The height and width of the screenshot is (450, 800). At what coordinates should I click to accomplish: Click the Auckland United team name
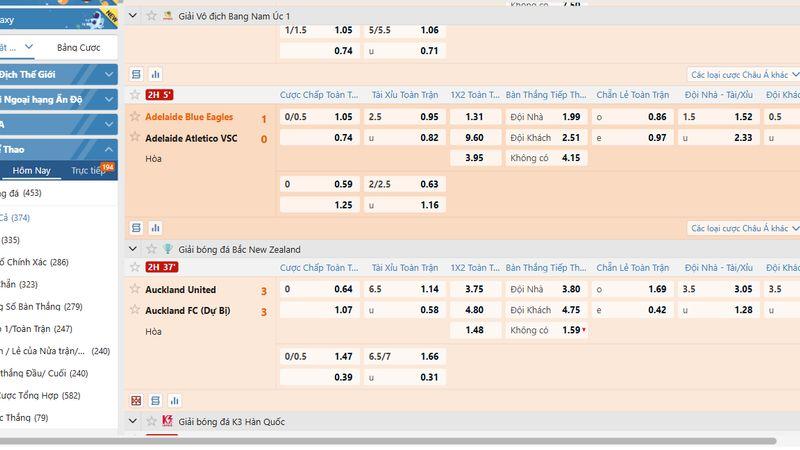[x=181, y=290]
